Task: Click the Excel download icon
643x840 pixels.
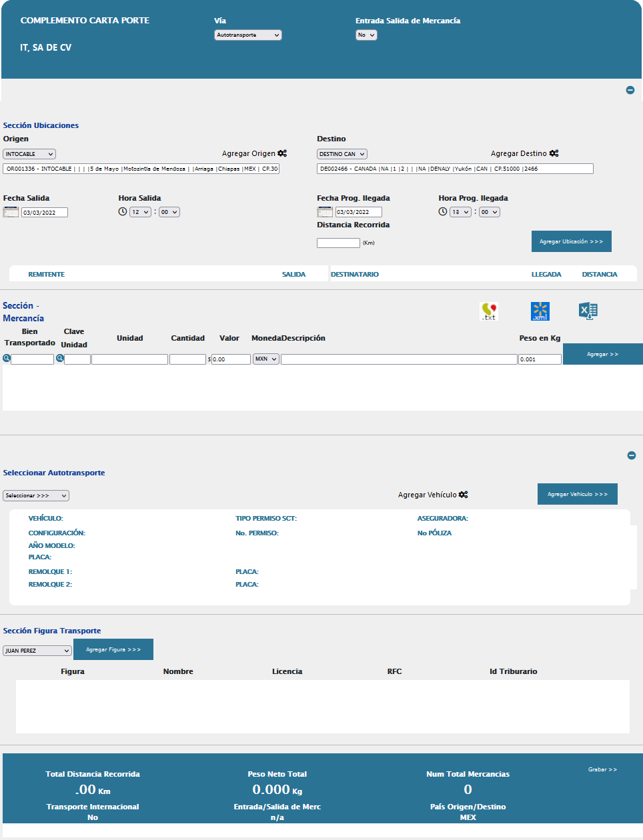Action: pyautogui.click(x=588, y=311)
